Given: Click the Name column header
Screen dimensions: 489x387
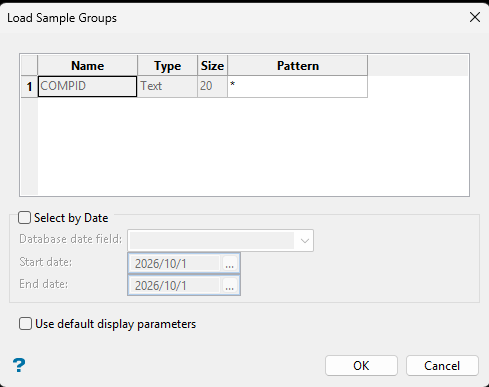Looking at the screenshot, I should (87, 66).
